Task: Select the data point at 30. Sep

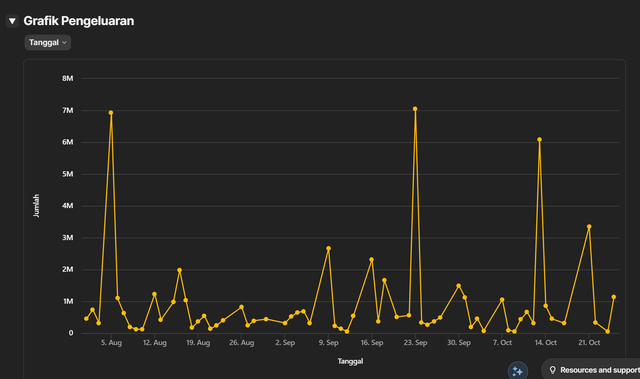Action: click(x=459, y=286)
